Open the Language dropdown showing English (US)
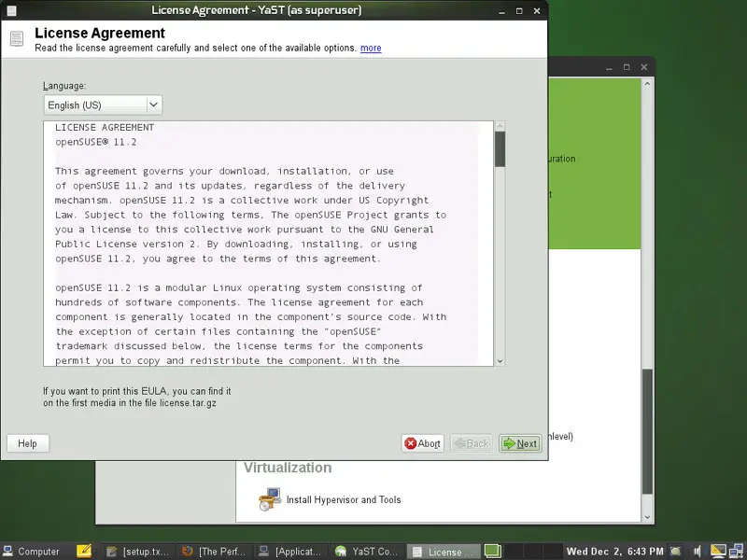 tap(103, 105)
